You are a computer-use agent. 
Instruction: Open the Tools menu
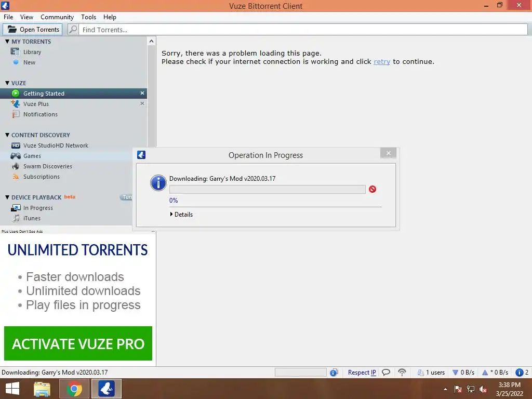(88, 17)
